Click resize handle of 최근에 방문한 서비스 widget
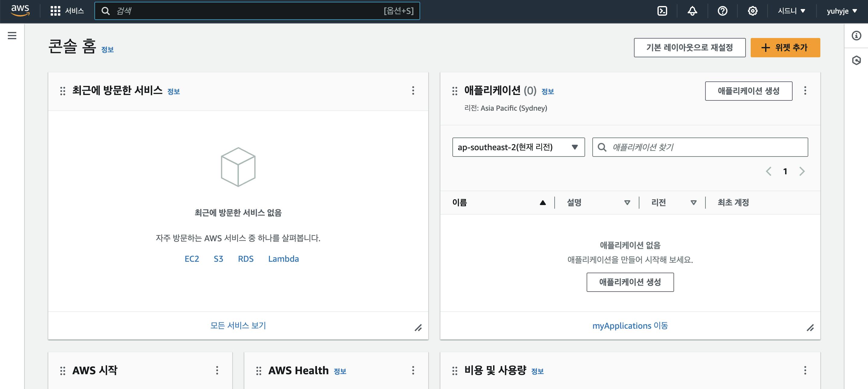 coord(418,328)
